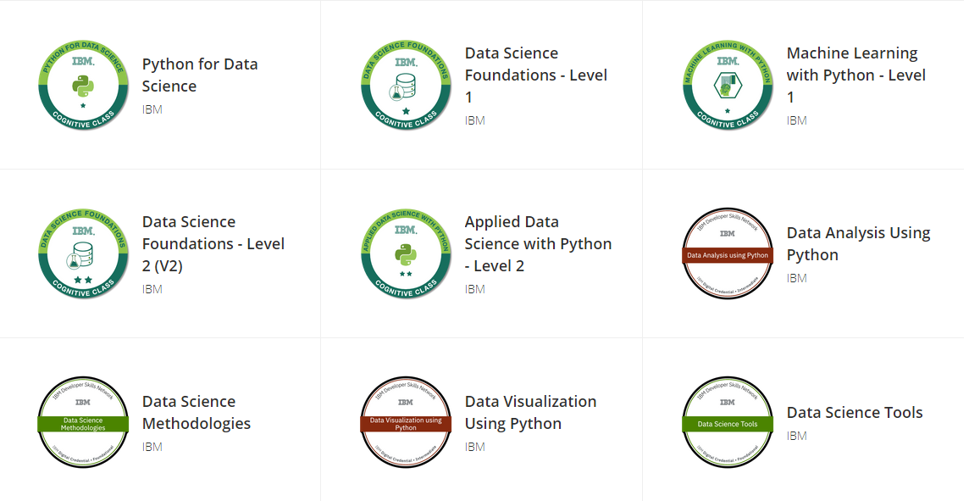Click the Data Visualization Using Python badge icon
980x501 pixels.
coord(406,423)
